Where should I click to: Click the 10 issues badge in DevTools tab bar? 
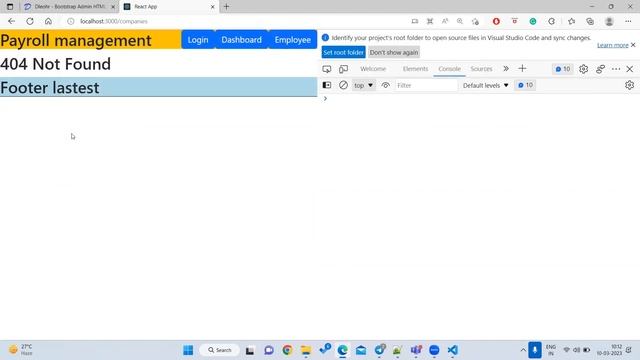[563, 69]
